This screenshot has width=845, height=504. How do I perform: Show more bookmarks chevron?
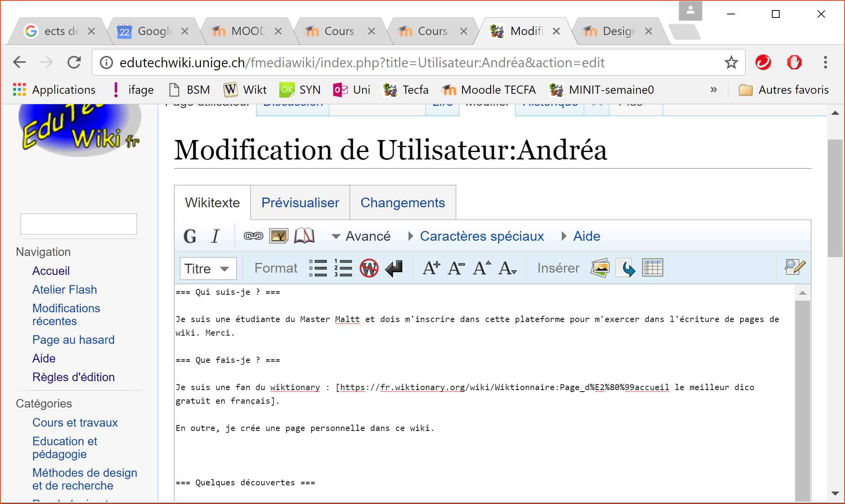click(x=714, y=90)
